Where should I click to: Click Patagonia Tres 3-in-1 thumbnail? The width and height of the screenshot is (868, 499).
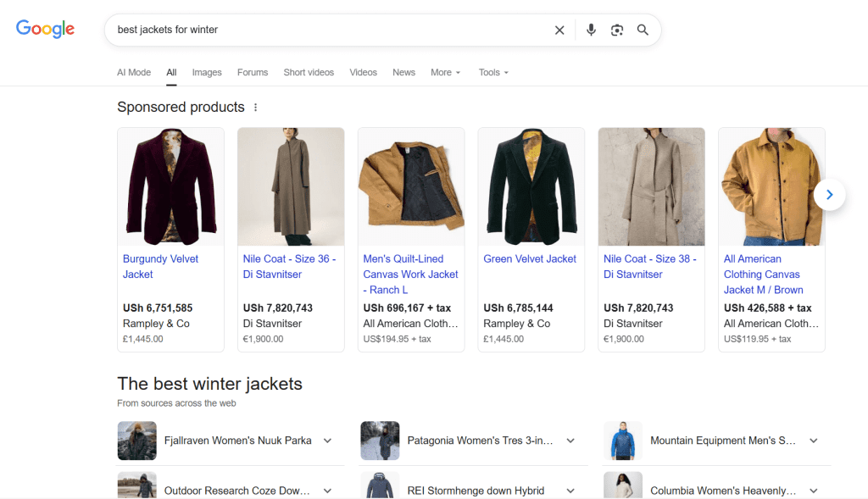[380, 441]
